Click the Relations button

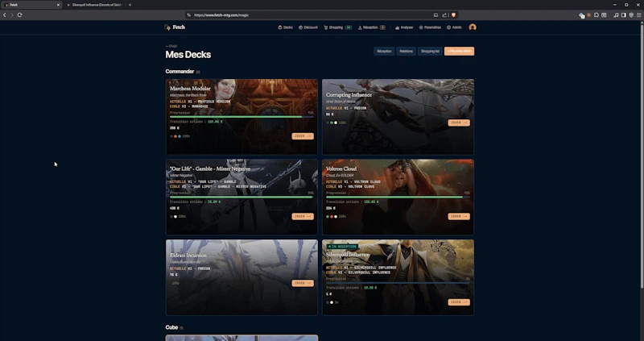click(407, 51)
